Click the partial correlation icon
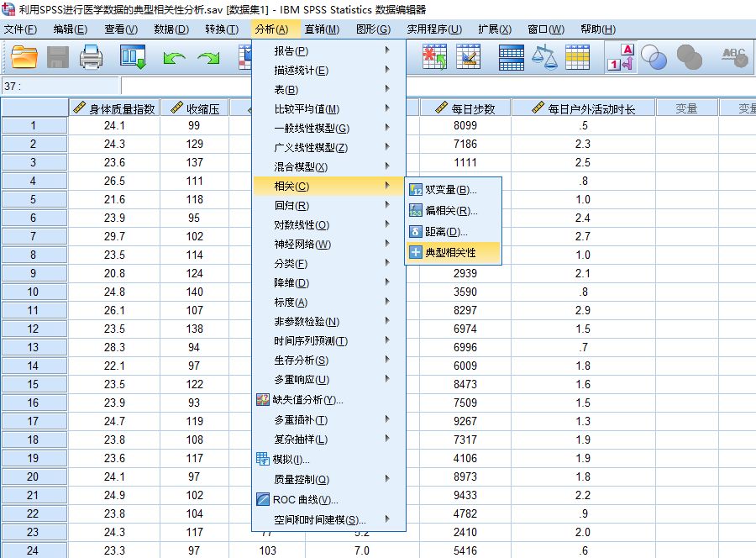 pyautogui.click(x=416, y=210)
